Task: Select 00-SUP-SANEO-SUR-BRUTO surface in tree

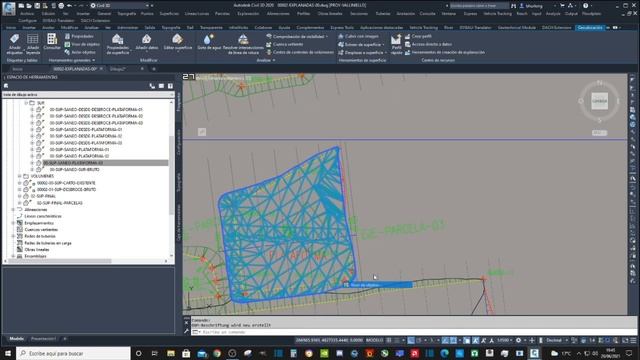Action: pyautogui.click(x=74, y=169)
